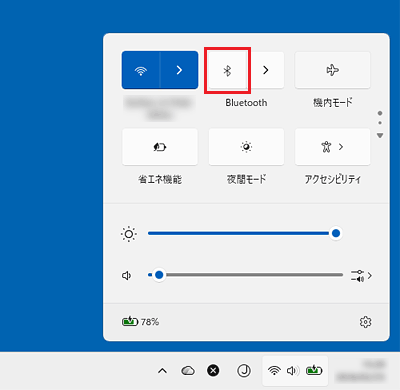Click taskbar battery icon
400x390 pixels.
(x=314, y=370)
